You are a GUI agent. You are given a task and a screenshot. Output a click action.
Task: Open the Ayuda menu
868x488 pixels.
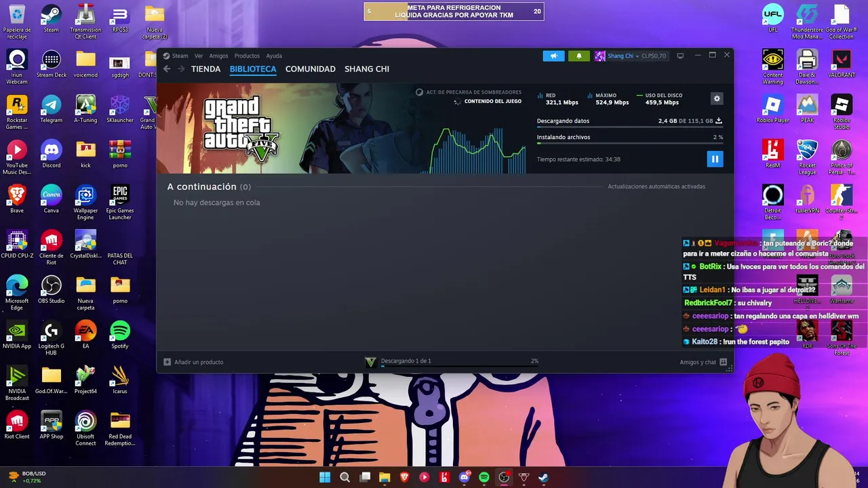point(274,56)
